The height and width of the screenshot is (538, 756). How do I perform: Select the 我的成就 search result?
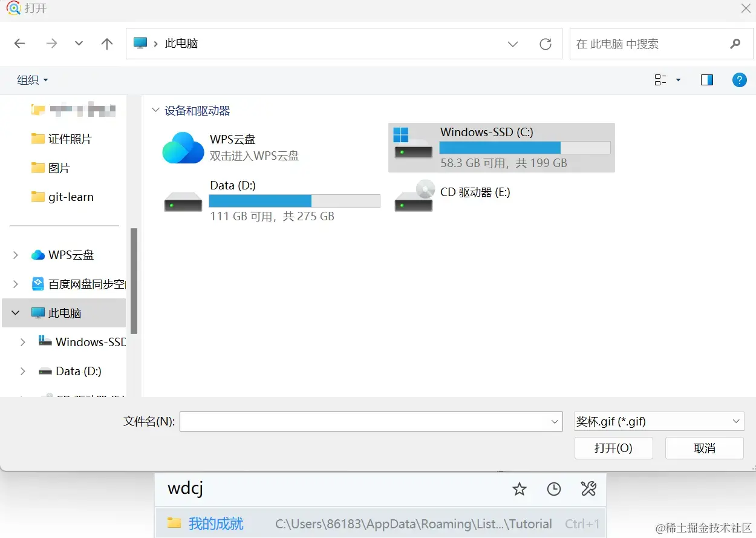click(381, 523)
